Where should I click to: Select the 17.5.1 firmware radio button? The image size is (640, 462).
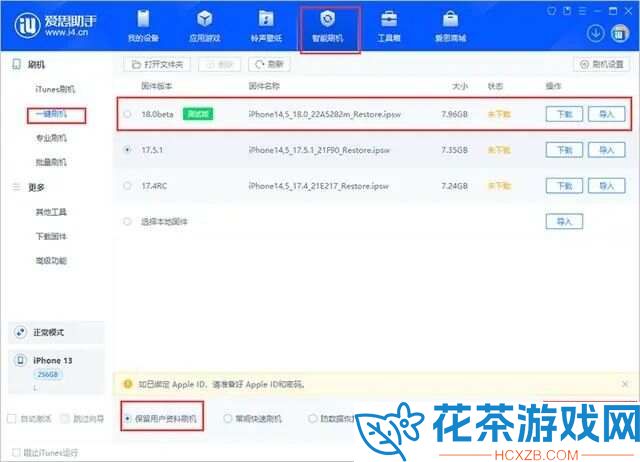tap(127, 150)
